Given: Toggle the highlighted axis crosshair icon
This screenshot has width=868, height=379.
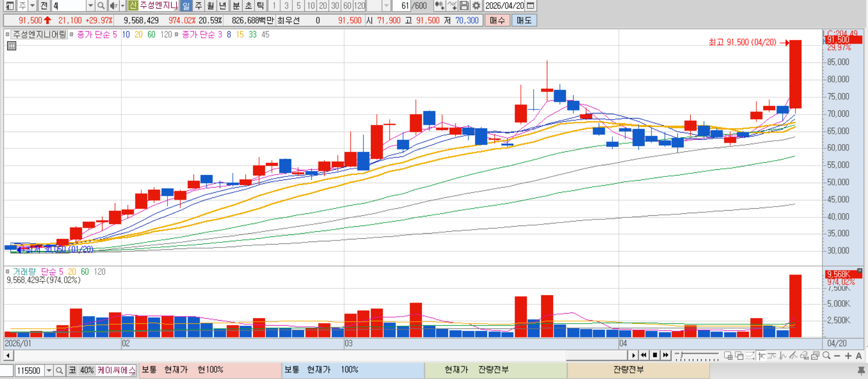Looking at the screenshot, I should point(761,355).
